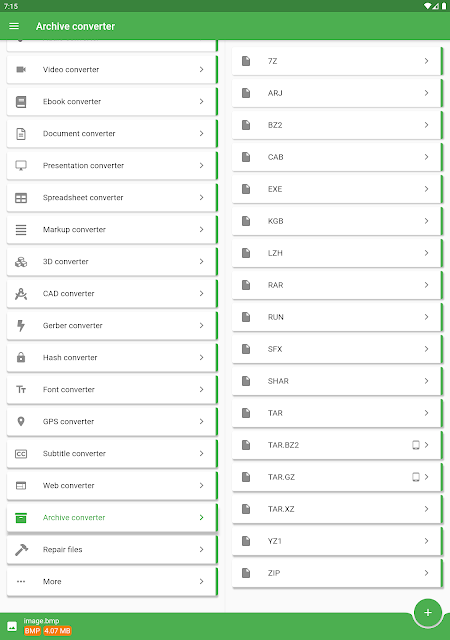Tap the GPS converter pin icon

(x=21, y=421)
